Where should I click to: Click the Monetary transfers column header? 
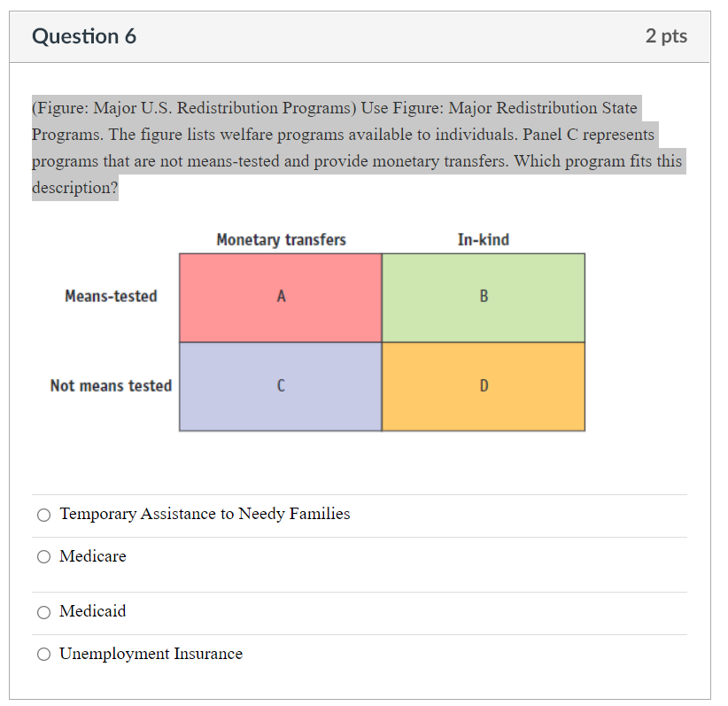coord(281,239)
